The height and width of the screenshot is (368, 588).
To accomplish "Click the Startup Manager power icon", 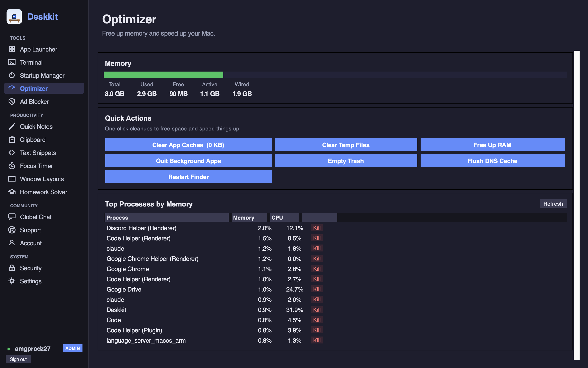I will coord(12,75).
